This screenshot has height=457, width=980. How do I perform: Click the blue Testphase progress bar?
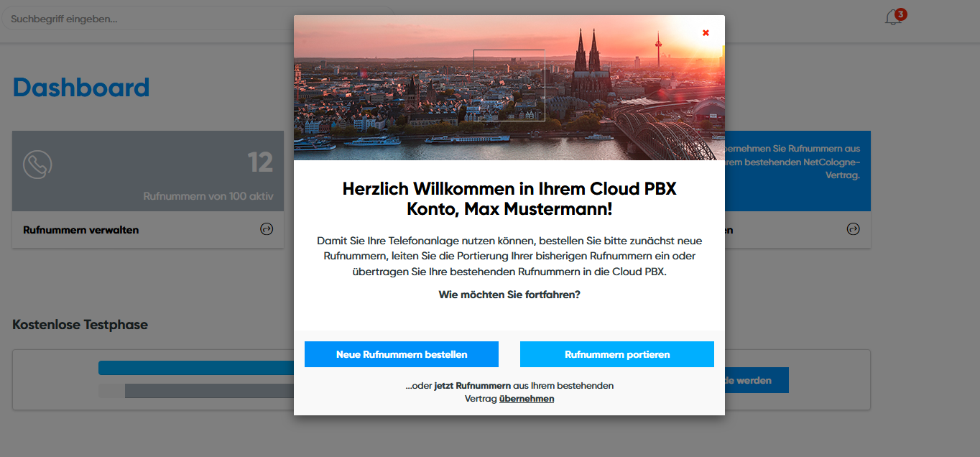[x=195, y=368]
